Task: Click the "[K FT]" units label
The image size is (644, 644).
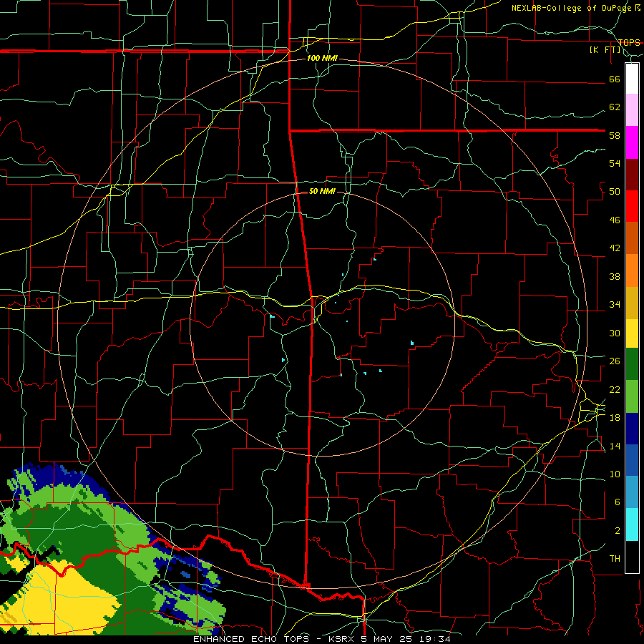Action: pos(605,50)
